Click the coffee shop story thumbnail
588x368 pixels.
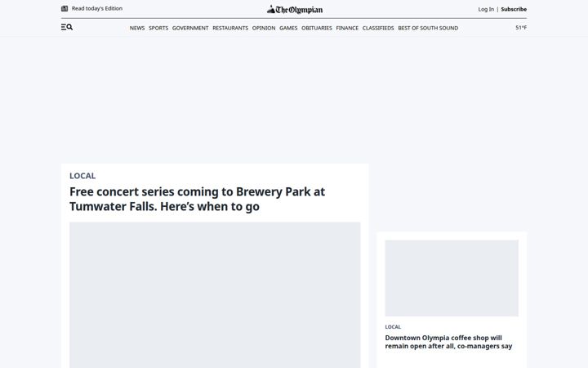(452, 278)
